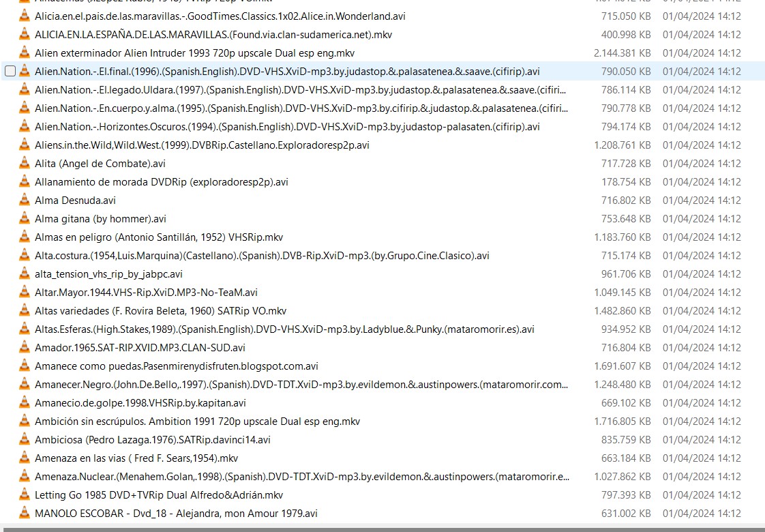This screenshot has height=532, width=765.
Task: Click VLC icon of Amanecio.de.golpe.1998.VHSRip
Action: (24, 403)
